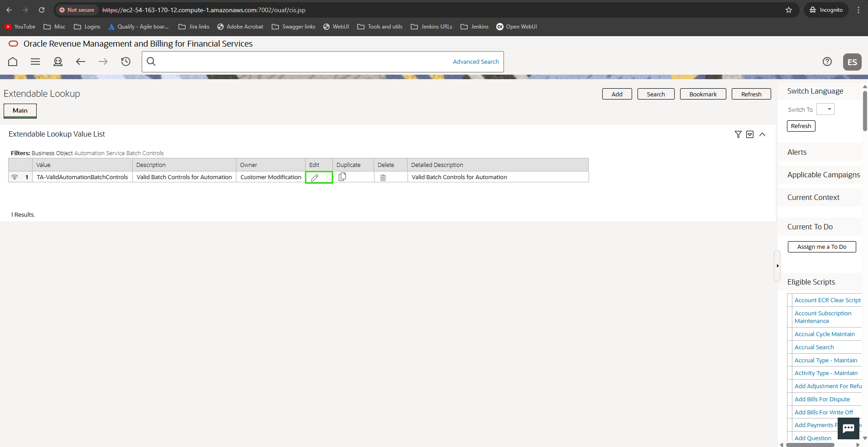Open the Advanced Search link

pos(475,62)
